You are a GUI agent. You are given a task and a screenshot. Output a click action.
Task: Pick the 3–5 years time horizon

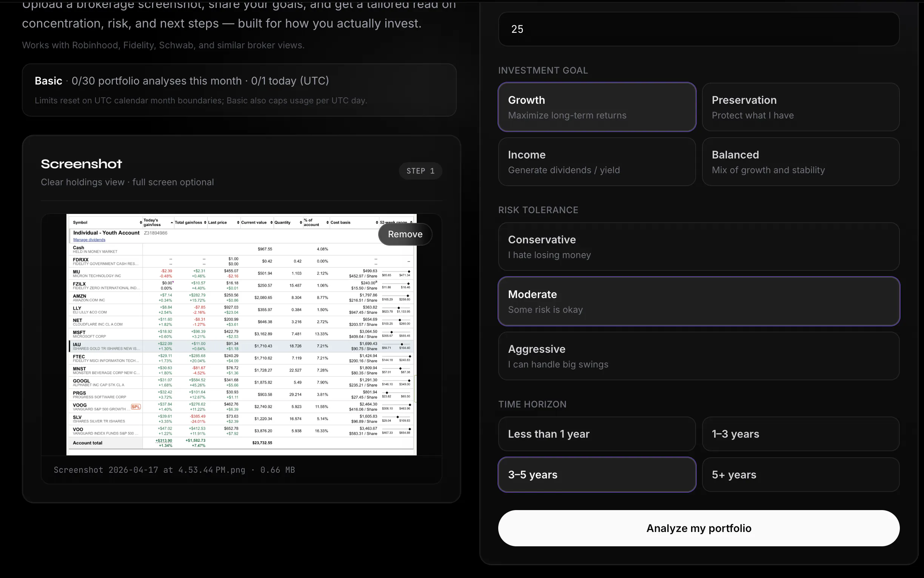(597, 474)
